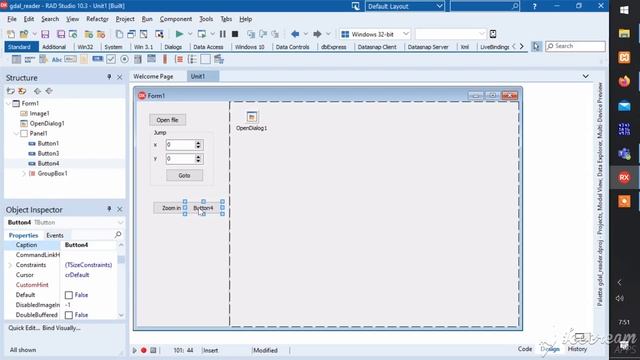
Task: Select the TCheckBox component in palette
Action: (111, 60)
